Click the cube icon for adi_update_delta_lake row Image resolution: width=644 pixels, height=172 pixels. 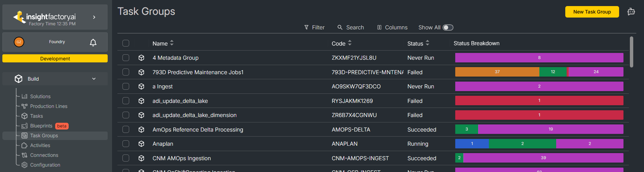(x=141, y=101)
